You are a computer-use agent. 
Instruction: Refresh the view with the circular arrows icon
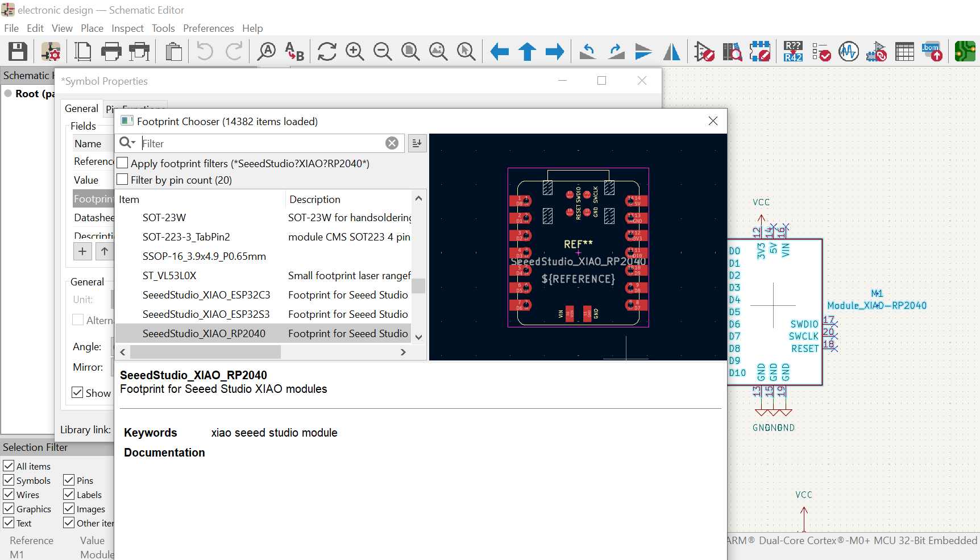pyautogui.click(x=327, y=52)
